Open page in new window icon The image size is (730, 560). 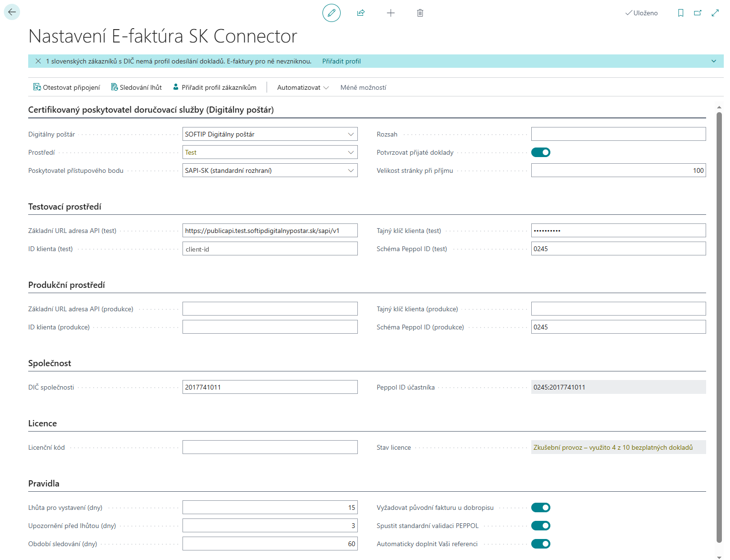click(698, 13)
